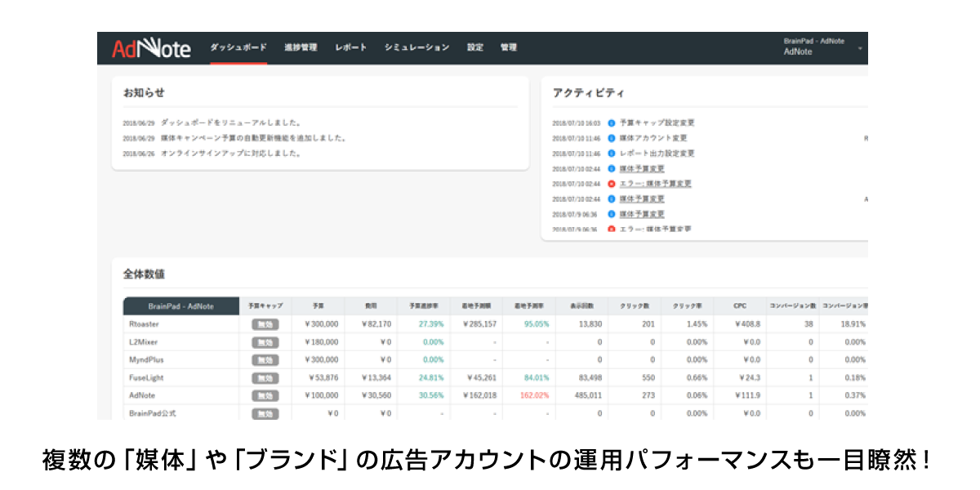Click the blue info icon dated 2018/07/9 06:36
This screenshot has width=980, height=490.
(x=611, y=214)
